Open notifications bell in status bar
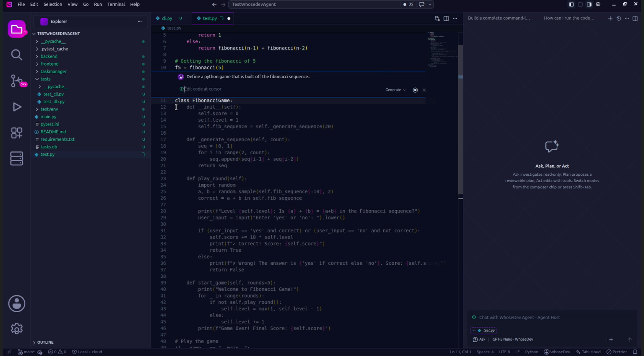 click(x=635, y=352)
